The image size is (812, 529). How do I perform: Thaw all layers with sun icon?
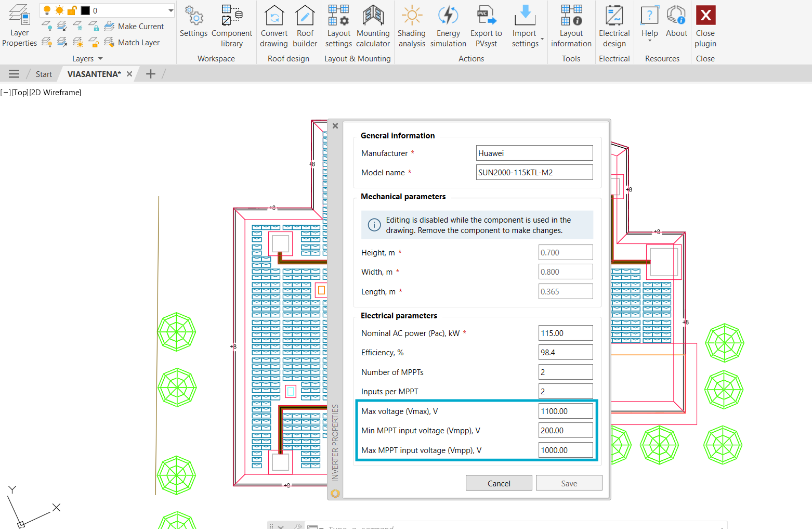click(78, 42)
